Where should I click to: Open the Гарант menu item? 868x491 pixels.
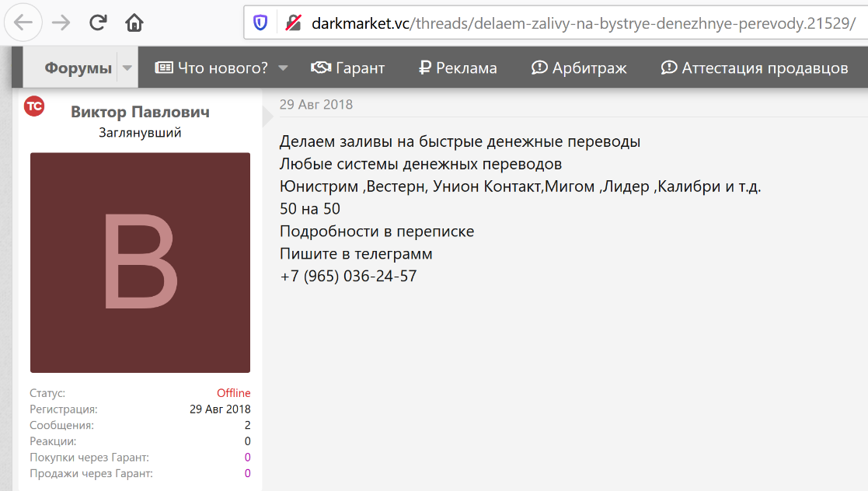(x=347, y=68)
